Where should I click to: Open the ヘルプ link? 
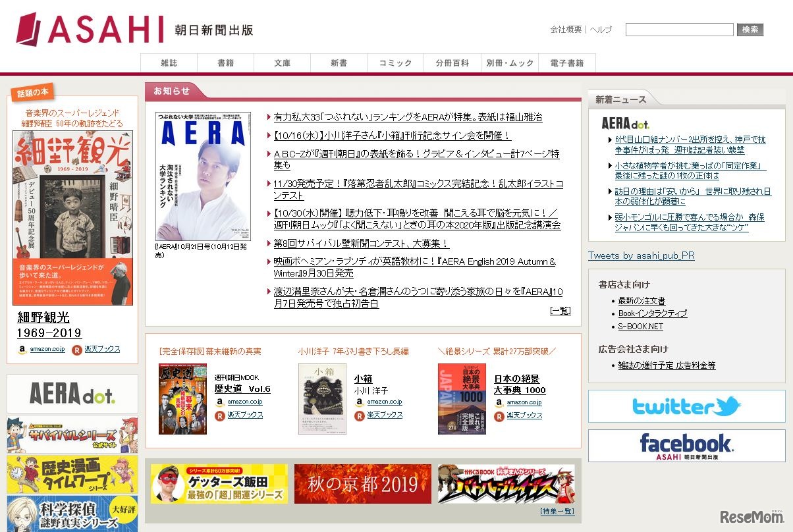(x=601, y=30)
